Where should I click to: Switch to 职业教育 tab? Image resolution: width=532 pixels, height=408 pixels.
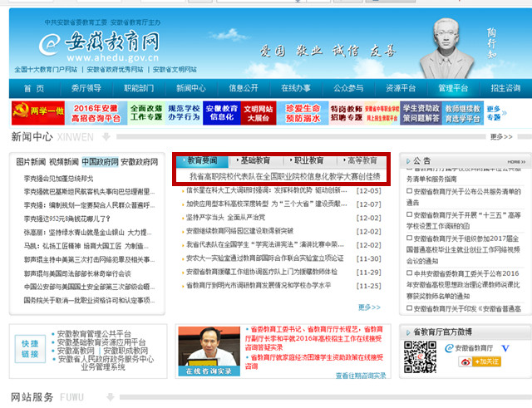[x=308, y=160]
